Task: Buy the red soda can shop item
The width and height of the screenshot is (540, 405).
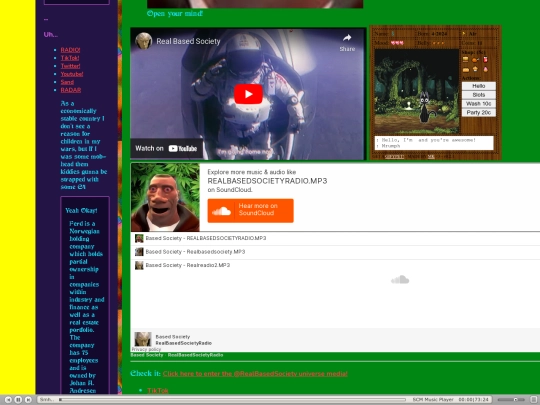Action: 485,59
